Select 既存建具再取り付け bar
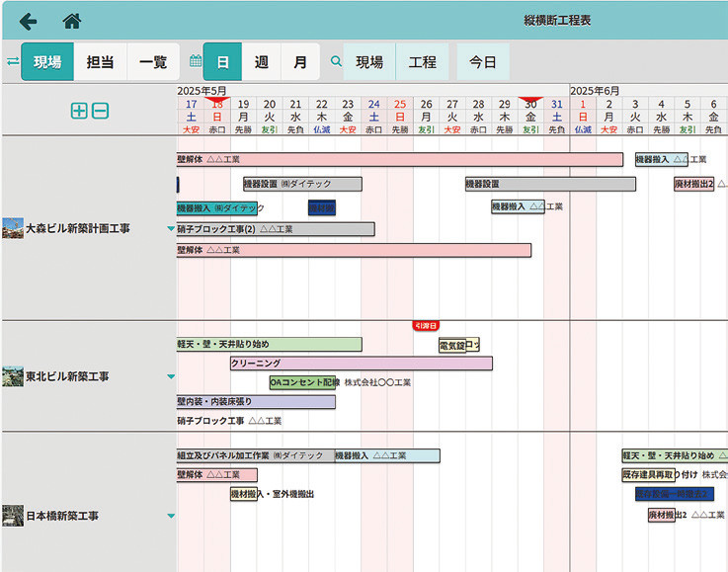This screenshot has height=572, width=728. point(649,474)
